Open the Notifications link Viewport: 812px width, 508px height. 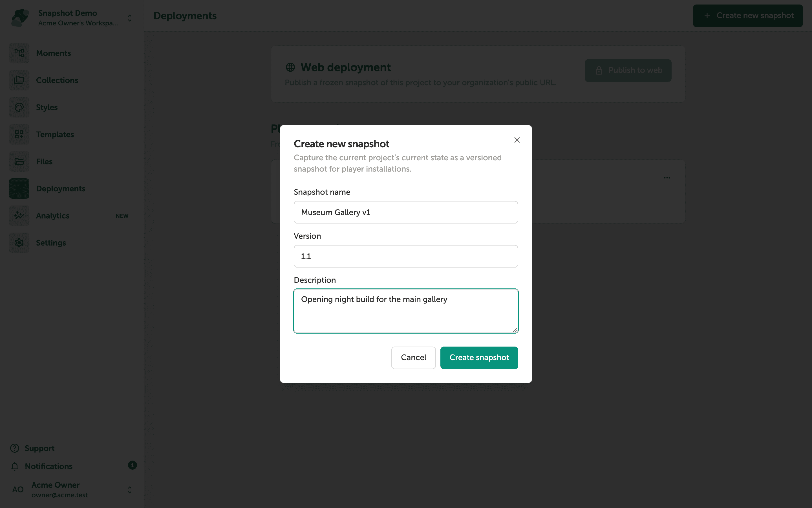49,466
